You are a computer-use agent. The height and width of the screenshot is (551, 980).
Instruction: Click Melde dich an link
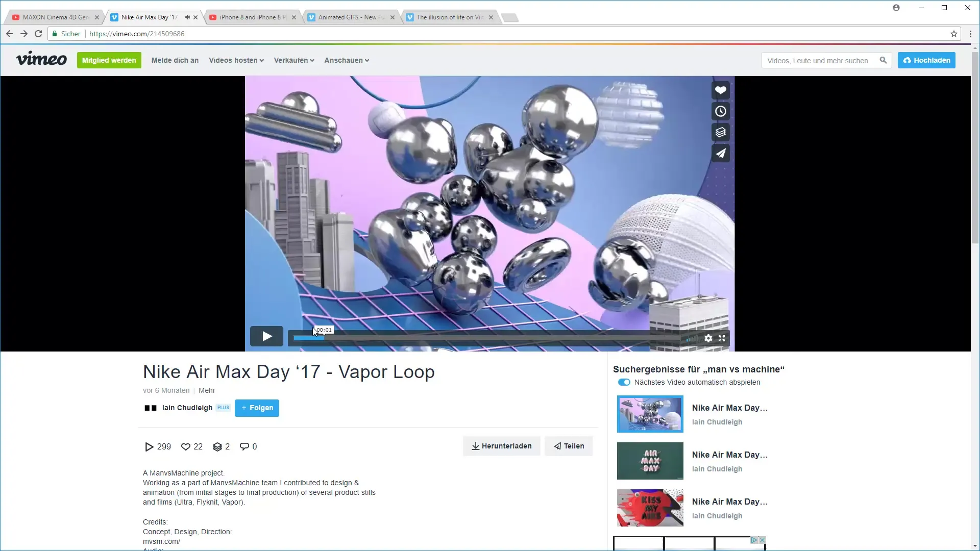(x=175, y=60)
